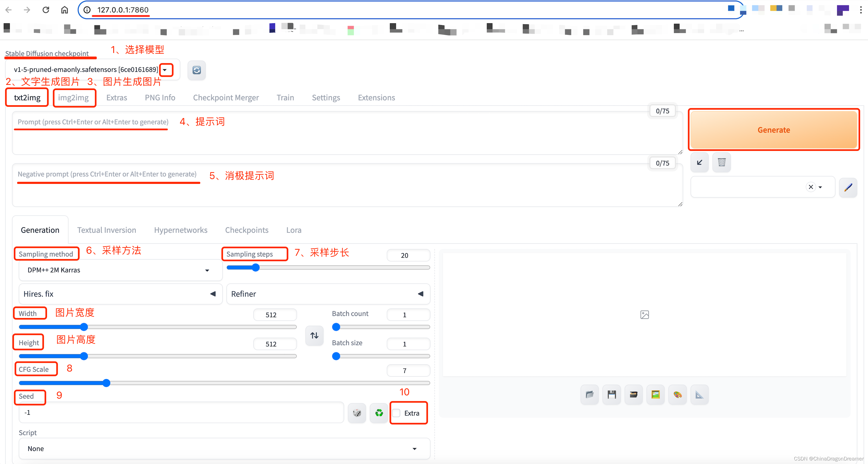Click the address bar URL 127.0.0.1:7860

pos(123,10)
